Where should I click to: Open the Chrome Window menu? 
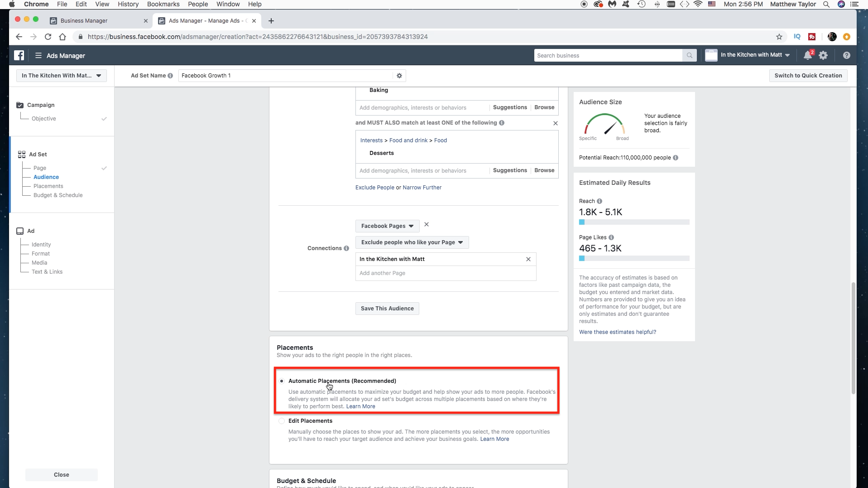click(228, 4)
